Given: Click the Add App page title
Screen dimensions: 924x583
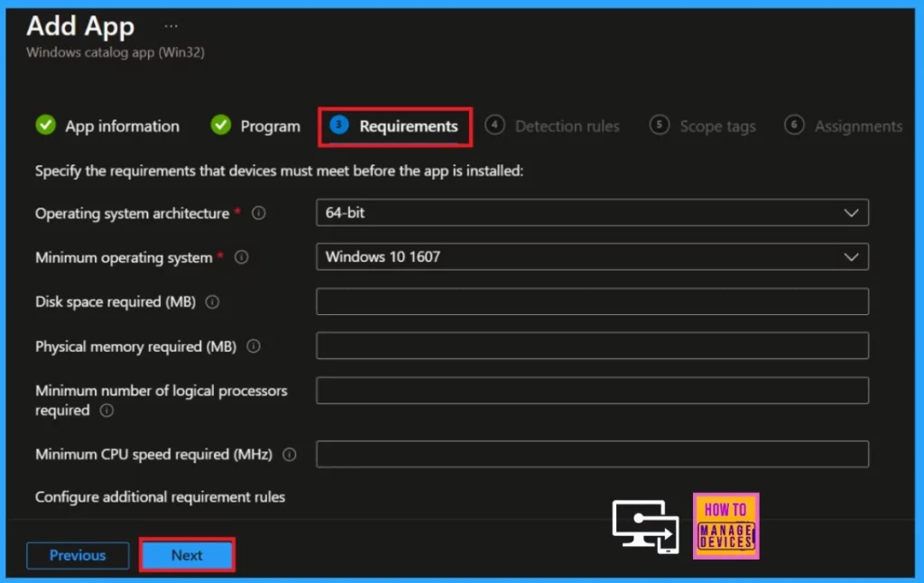Looking at the screenshot, I should pyautogui.click(x=80, y=27).
